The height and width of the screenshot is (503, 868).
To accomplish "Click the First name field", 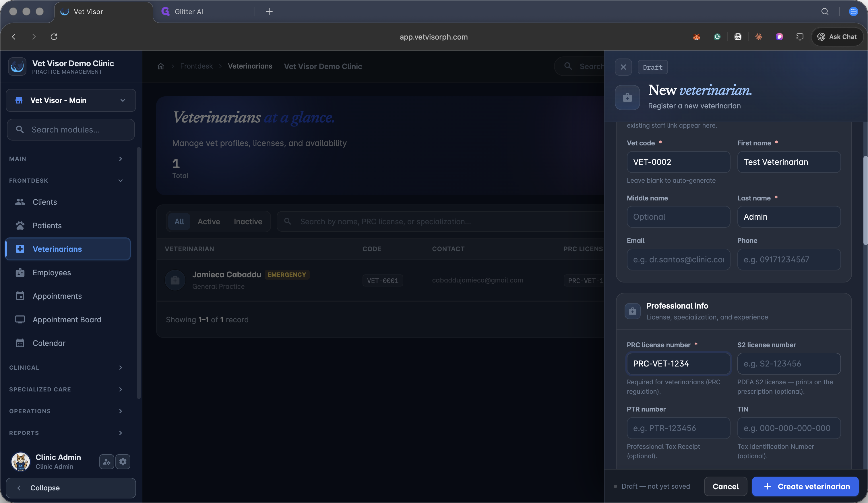I will [789, 162].
